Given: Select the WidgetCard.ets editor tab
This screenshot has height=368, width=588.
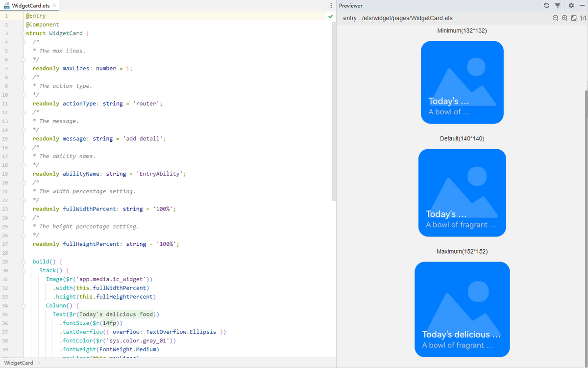Looking at the screenshot, I should [x=29, y=5].
